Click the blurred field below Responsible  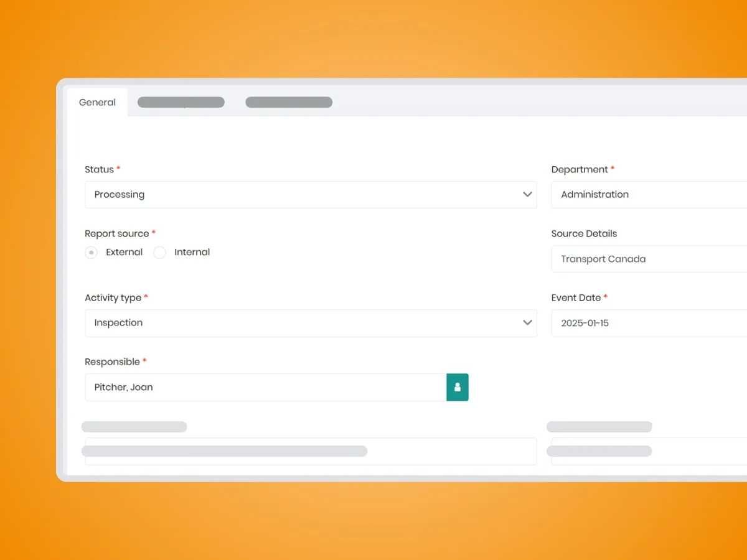tap(310, 452)
